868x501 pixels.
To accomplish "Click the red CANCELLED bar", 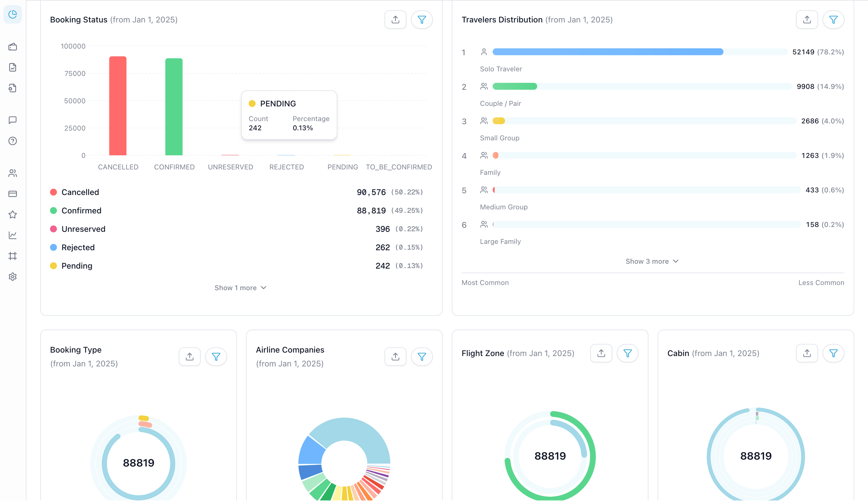I will tap(118, 106).
